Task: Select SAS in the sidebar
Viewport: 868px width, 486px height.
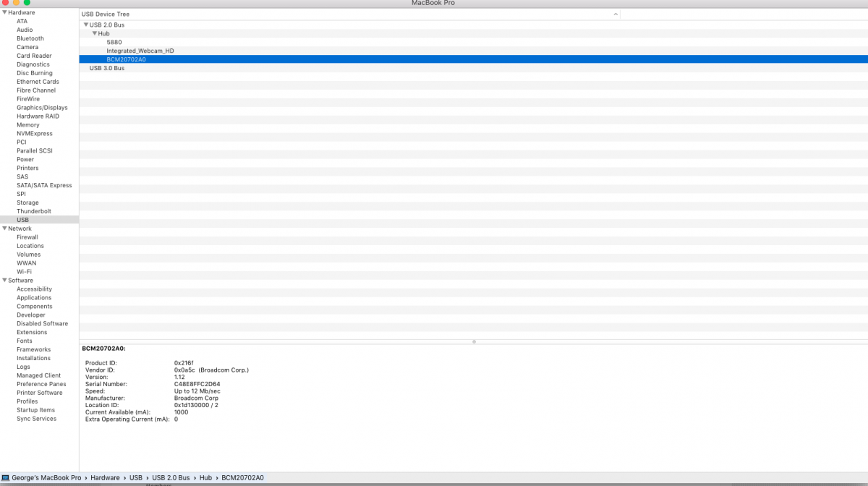Action: (22, 177)
